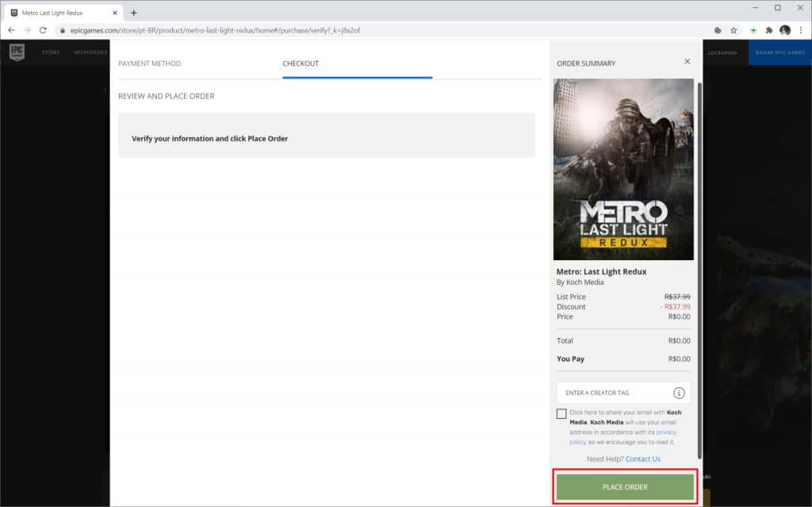Close the Metro Last Light Redux tab

pos(115,13)
